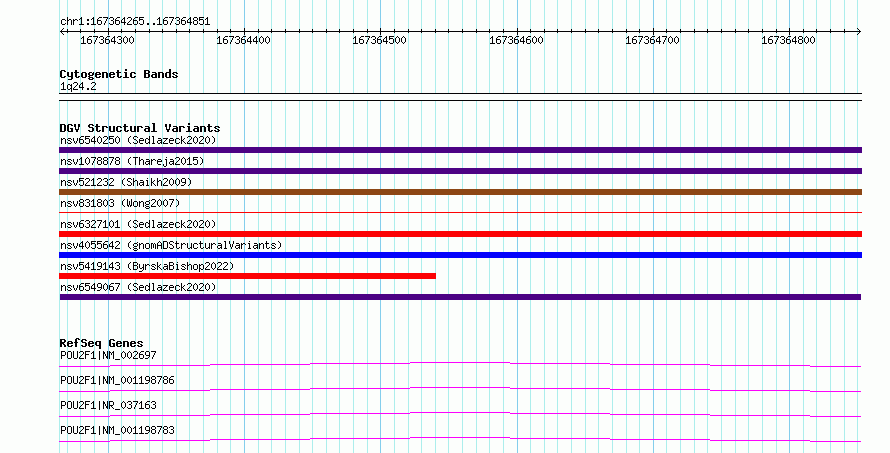Click the magenta POU2F1|NM_002697 transcript line
Viewport: 890px width, 453px height.
tap(460, 364)
